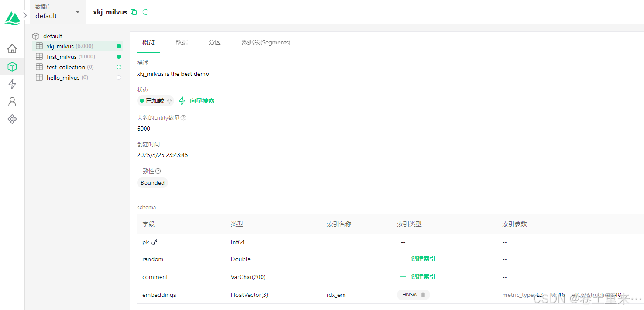Click the 索引参数 column header
The image size is (644, 310).
(x=514, y=224)
